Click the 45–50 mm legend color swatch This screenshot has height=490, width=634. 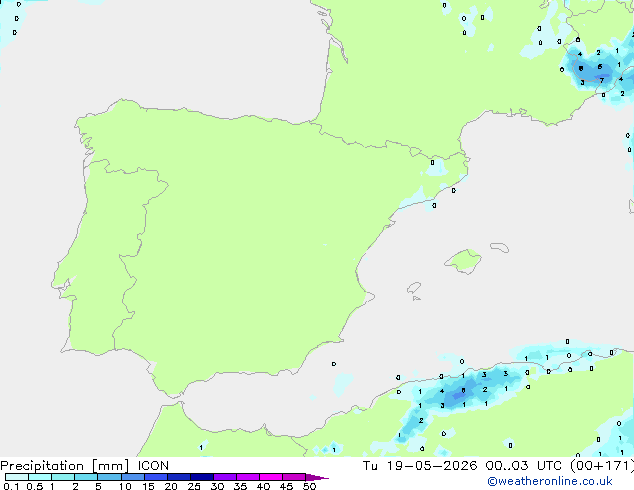click(294, 477)
